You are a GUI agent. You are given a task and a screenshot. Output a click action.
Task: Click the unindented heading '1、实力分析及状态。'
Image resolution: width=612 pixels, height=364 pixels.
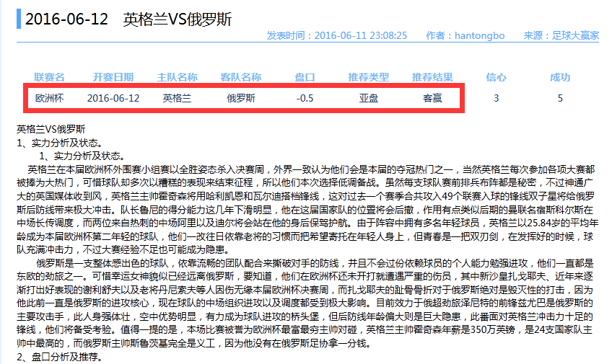click(x=60, y=143)
